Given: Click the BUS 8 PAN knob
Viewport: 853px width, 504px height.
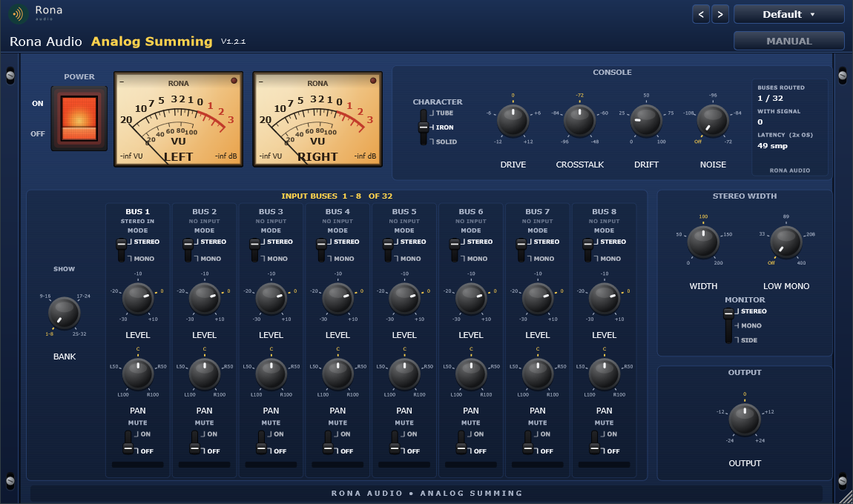Looking at the screenshot, I should [x=605, y=374].
